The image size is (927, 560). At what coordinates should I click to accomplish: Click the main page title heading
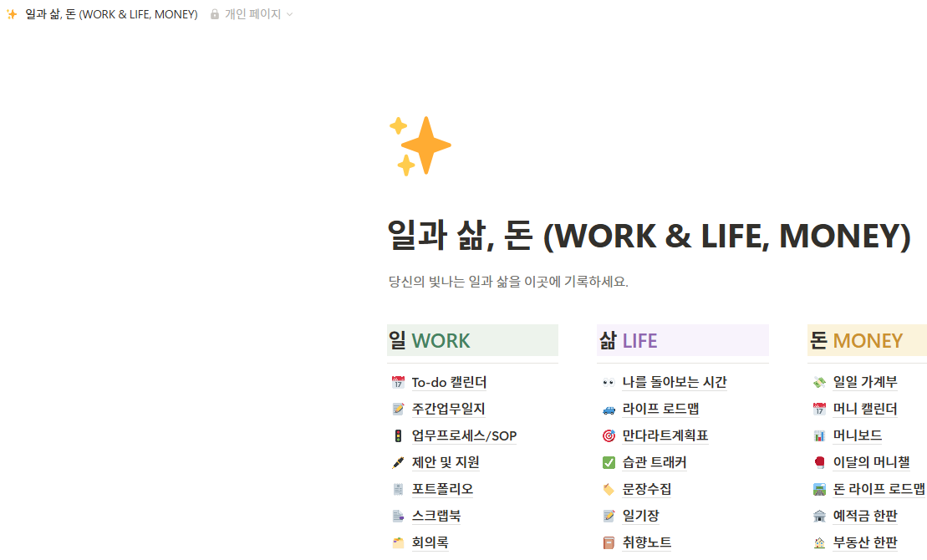pos(649,236)
